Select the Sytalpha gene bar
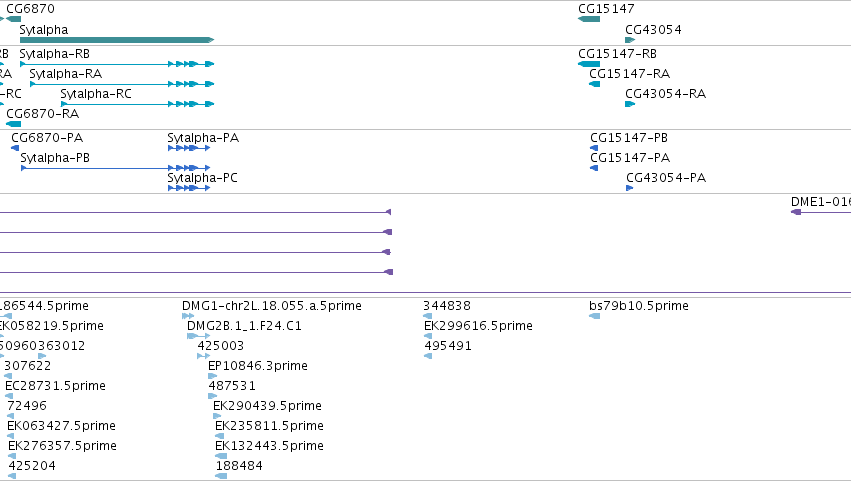 pyautogui.click(x=117, y=40)
